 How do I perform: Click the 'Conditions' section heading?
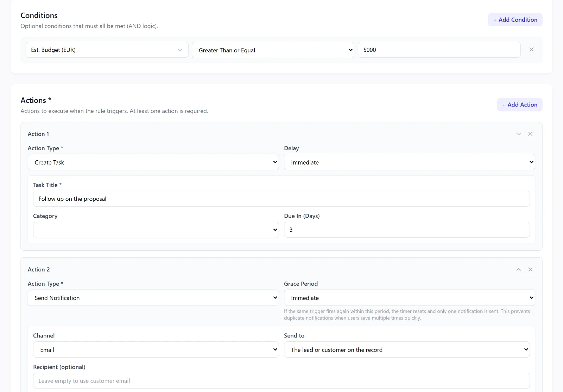click(39, 15)
